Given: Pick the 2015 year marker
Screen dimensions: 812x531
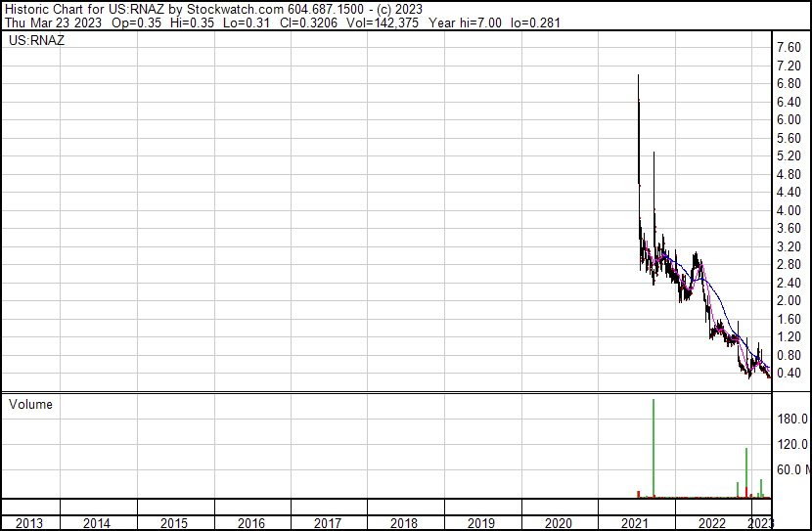Looking at the screenshot, I should [172, 523].
